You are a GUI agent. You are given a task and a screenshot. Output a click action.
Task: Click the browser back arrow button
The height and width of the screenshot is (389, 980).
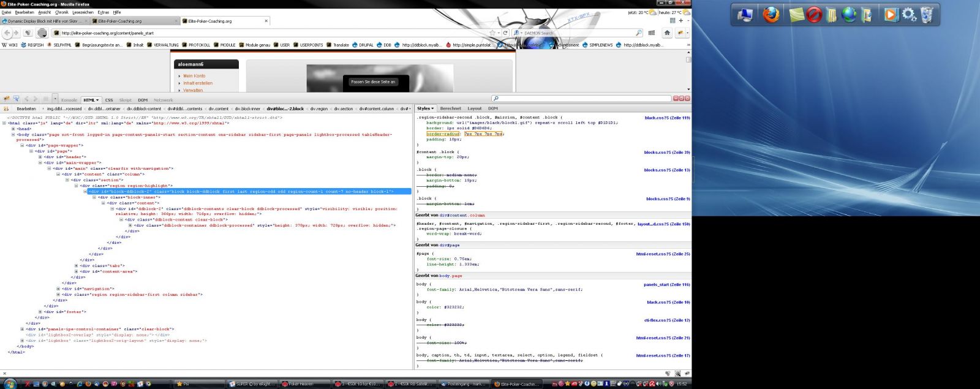click(7, 33)
